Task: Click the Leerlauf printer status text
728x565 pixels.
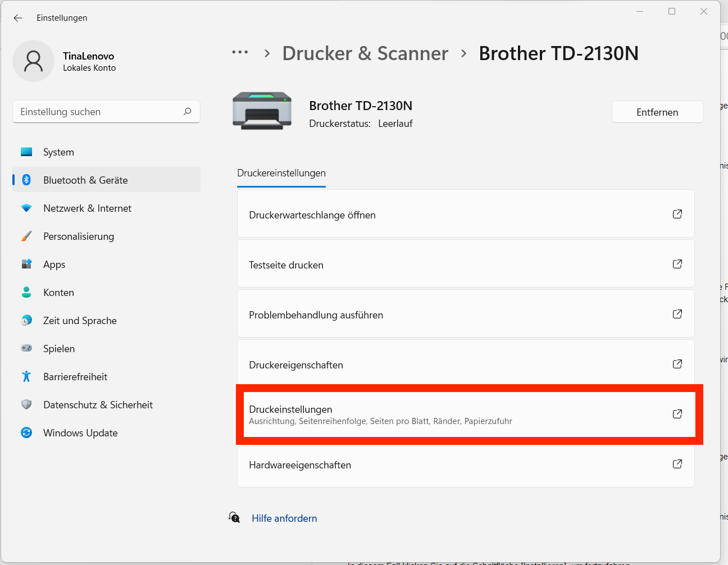Action: coord(395,124)
